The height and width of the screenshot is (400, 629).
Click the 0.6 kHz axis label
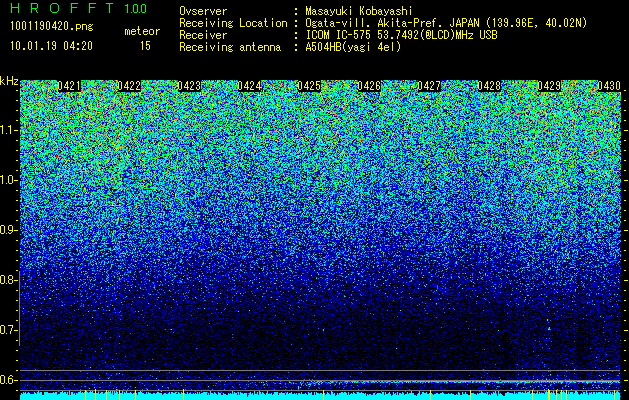point(8,380)
